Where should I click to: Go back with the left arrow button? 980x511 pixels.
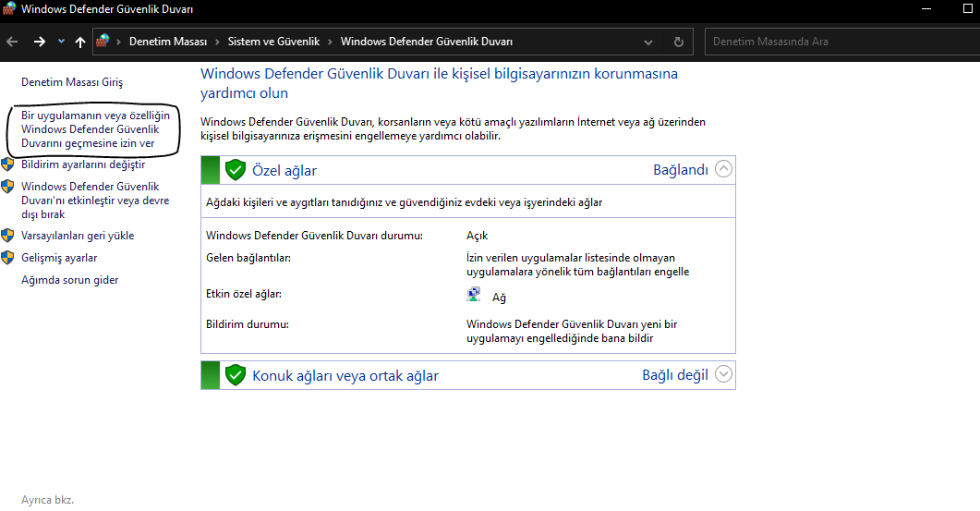click(x=12, y=42)
